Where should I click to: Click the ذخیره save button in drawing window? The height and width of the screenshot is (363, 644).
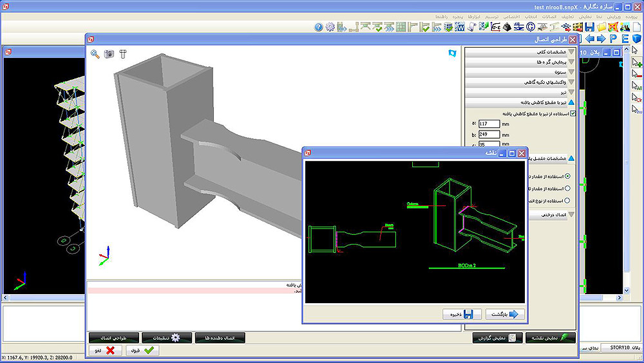(x=462, y=314)
